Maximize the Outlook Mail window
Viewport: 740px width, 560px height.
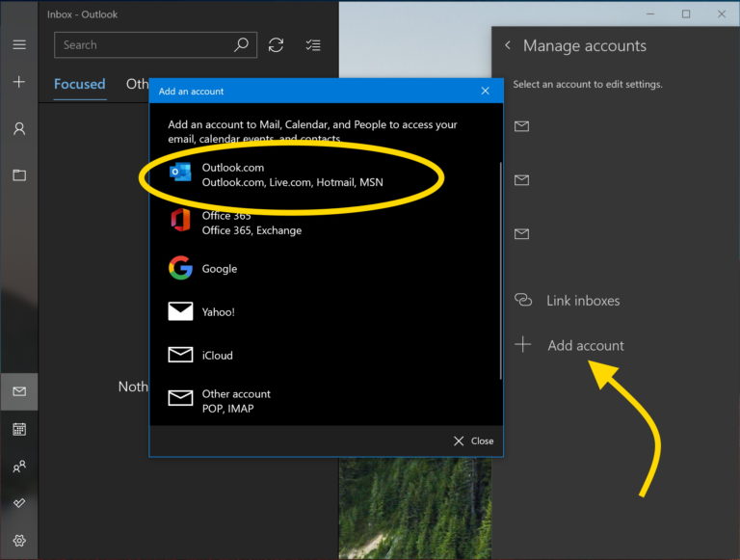click(x=686, y=13)
